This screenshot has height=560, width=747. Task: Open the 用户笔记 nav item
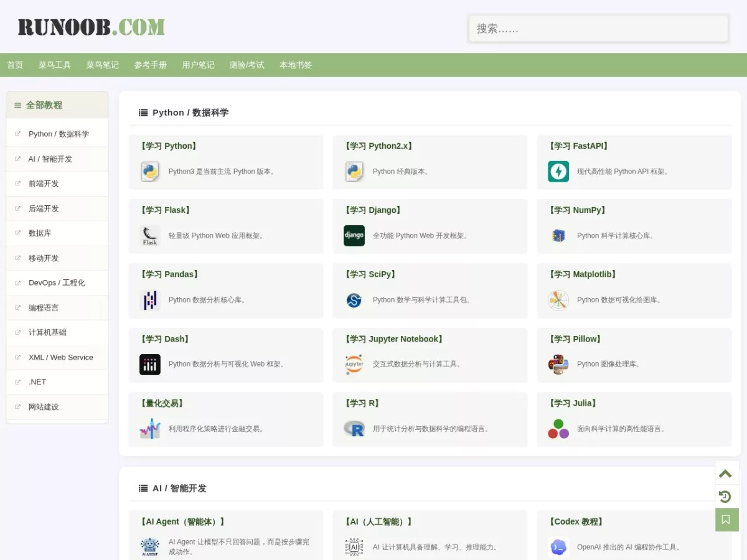pos(198,65)
